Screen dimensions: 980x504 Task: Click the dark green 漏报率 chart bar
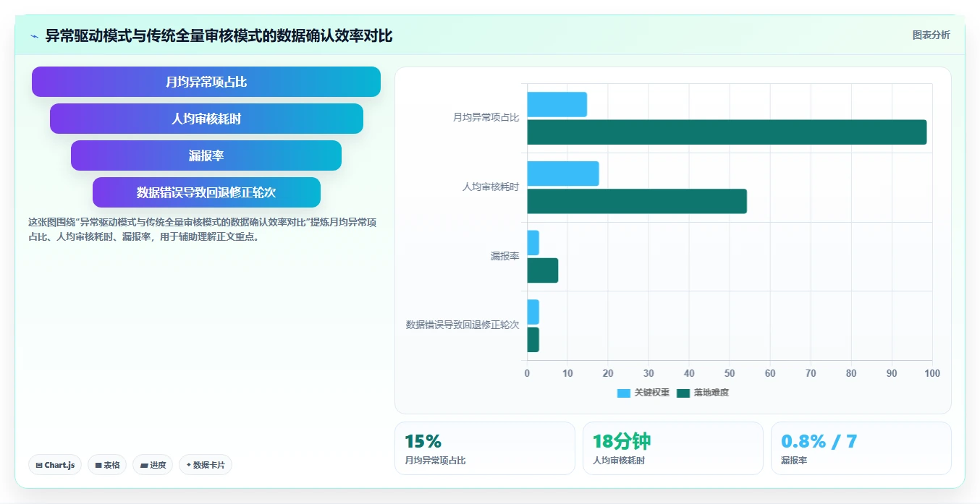tap(542, 270)
